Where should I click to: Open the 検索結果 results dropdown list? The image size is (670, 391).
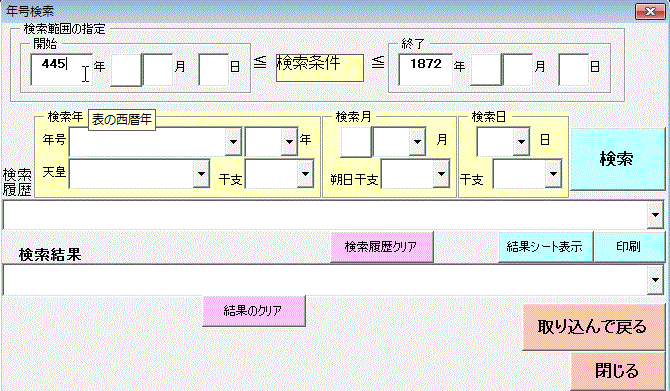(655, 279)
